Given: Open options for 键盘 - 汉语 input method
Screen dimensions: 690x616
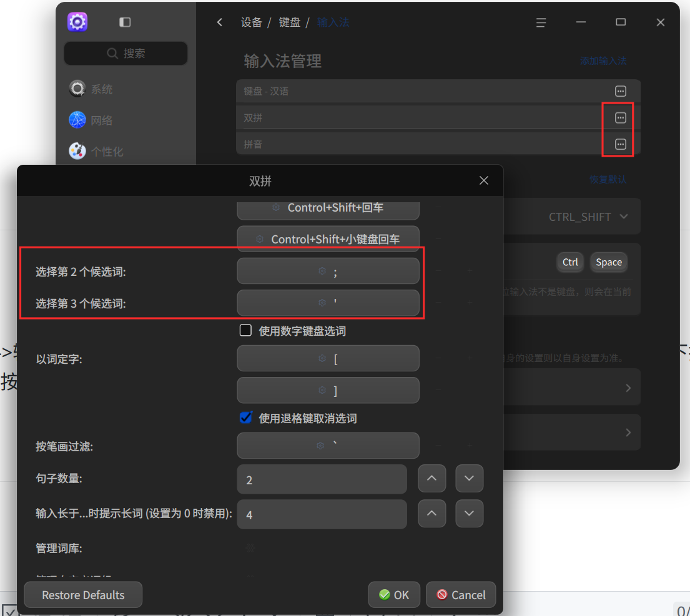Looking at the screenshot, I should click(x=620, y=91).
